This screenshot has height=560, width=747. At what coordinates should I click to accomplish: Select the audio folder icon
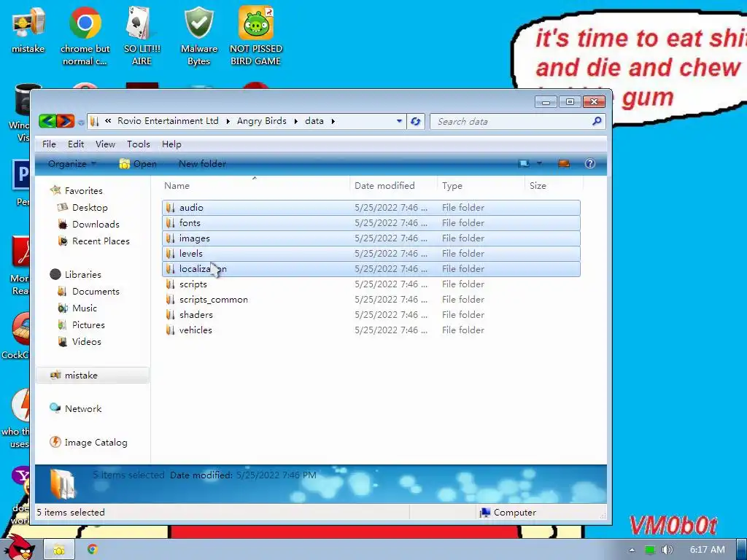(170, 208)
